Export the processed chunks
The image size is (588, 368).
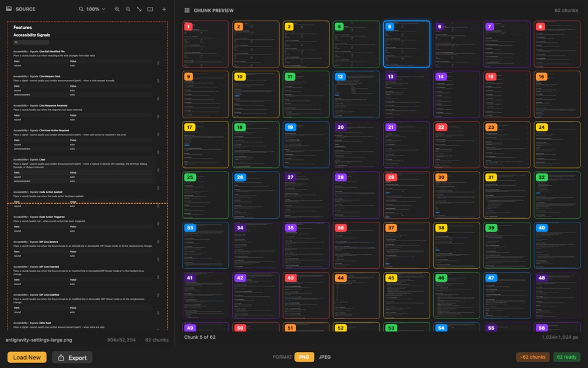[x=71, y=357]
